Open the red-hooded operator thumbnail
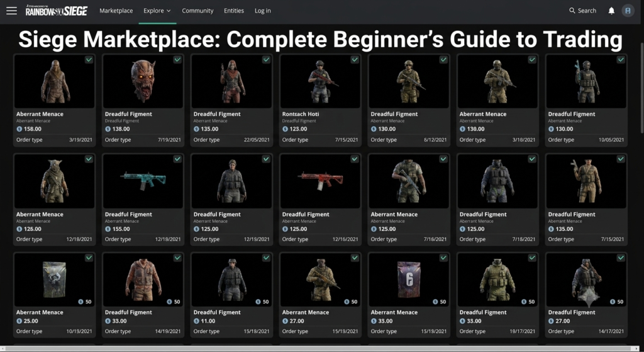The height and width of the screenshot is (352, 644). click(x=231, y=81)
